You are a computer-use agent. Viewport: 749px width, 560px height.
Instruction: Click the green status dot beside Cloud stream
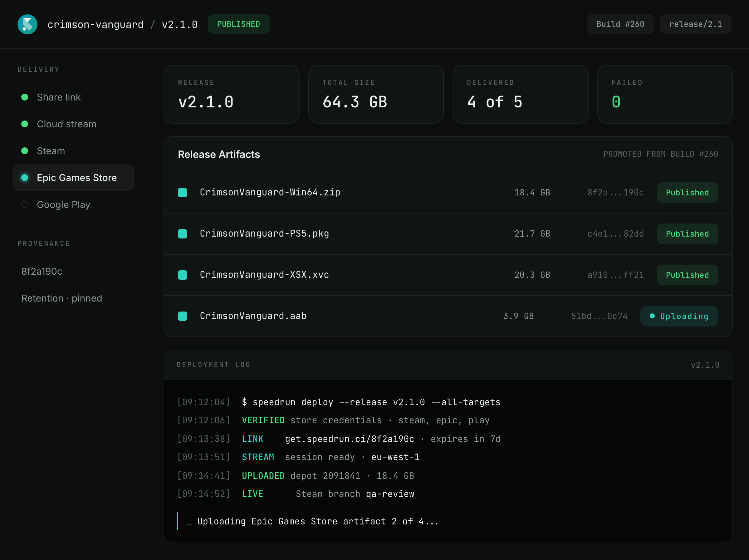25,124
